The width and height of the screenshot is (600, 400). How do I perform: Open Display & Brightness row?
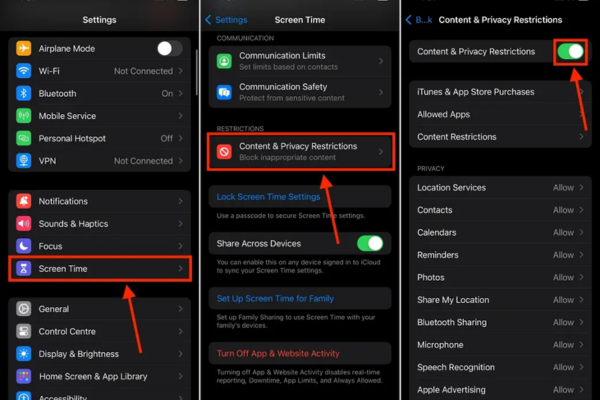(100, 354)
